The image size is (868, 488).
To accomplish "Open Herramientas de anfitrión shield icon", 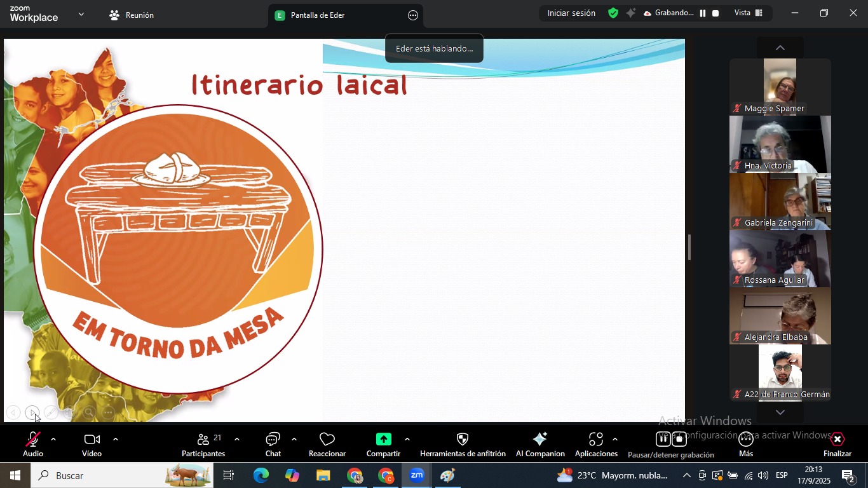I will [x=463, y=440].
